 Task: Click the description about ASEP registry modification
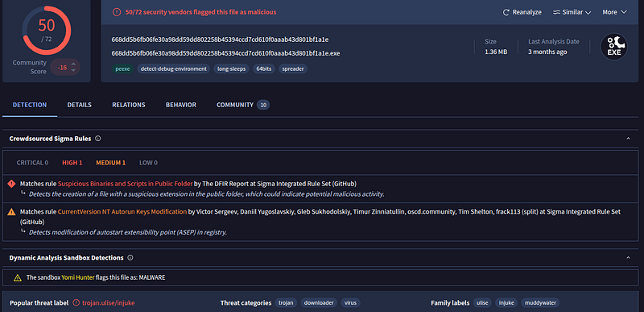(128, 232)
